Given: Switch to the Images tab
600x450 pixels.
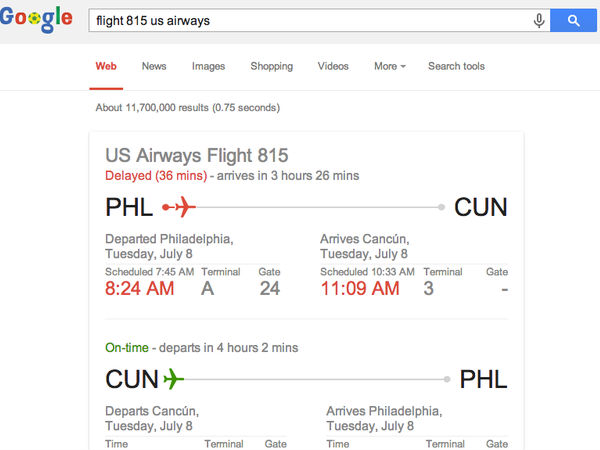Looking at the screenshot, I should click(208, 67).
